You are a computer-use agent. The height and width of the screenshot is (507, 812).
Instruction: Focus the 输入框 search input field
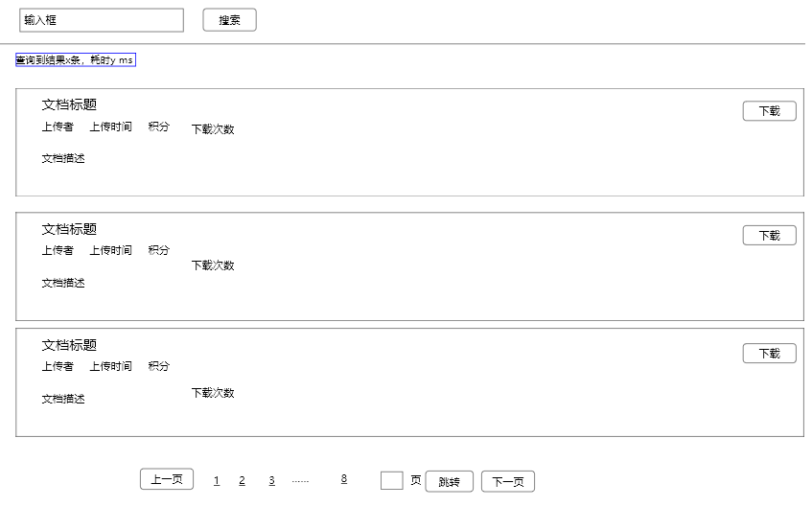(101, 20)
